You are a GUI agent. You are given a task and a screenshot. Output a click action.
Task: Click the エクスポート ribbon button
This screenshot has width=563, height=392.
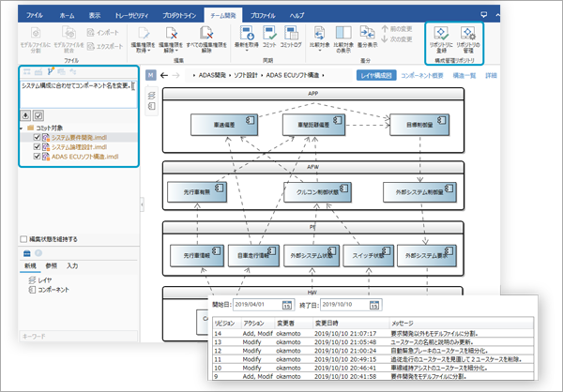point(105,46)
